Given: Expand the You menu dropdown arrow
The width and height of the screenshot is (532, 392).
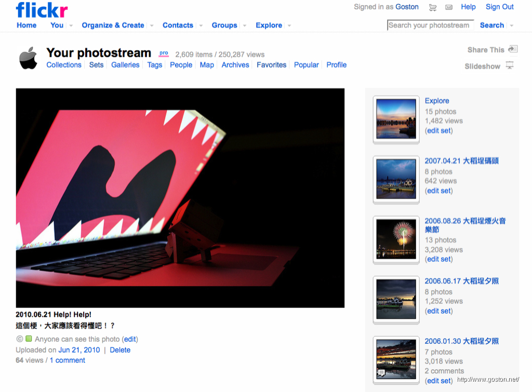Looking at the screenshot, I should (71, 25).
